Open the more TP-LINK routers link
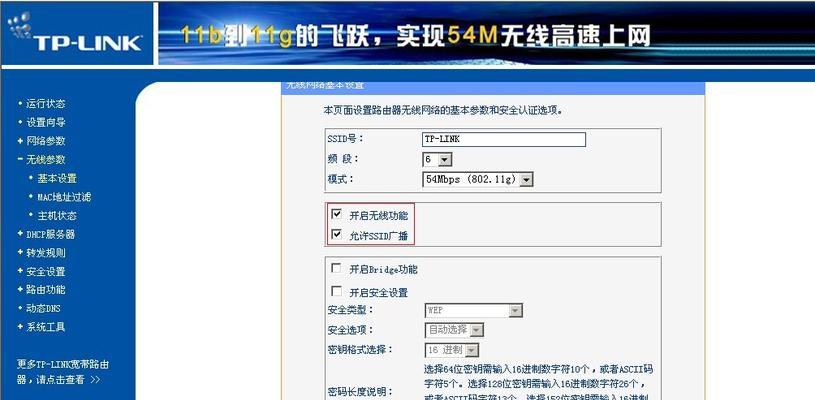 (x=62, y=372)
